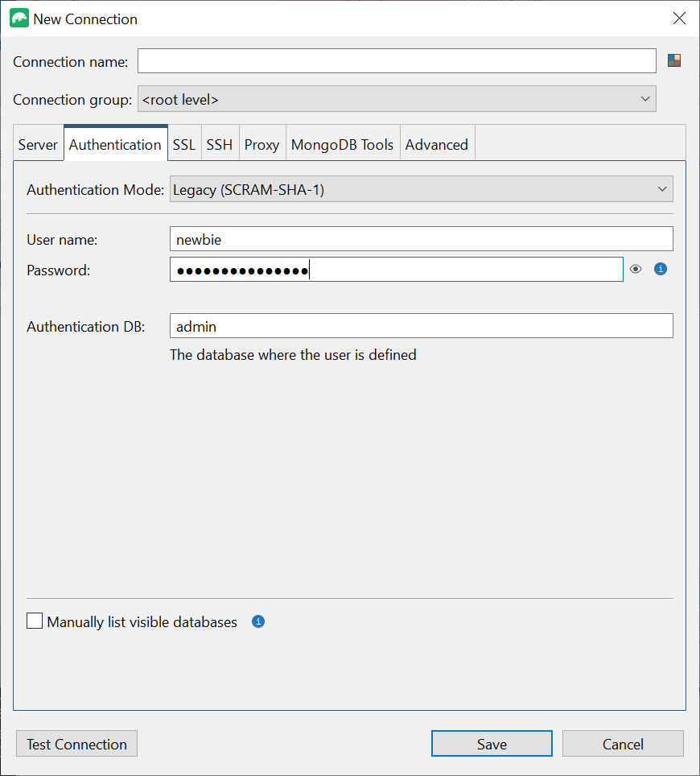Click the info icon next to the databases checkbox

point(257,621)
